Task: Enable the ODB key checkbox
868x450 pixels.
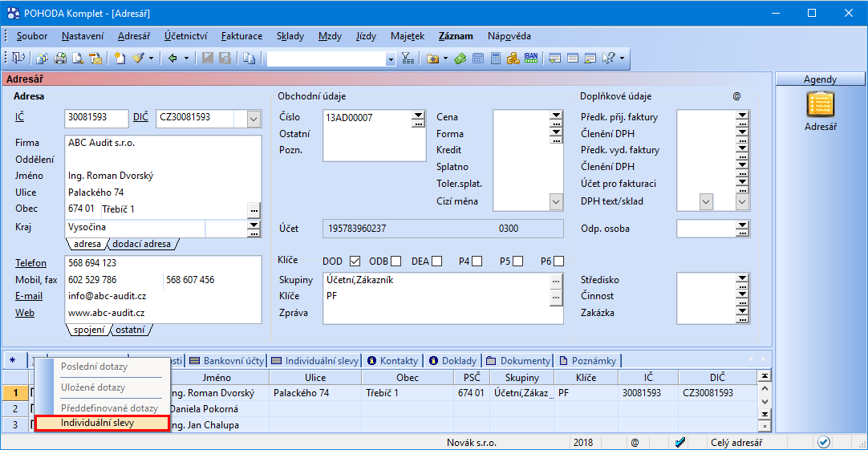Action: 396,261
